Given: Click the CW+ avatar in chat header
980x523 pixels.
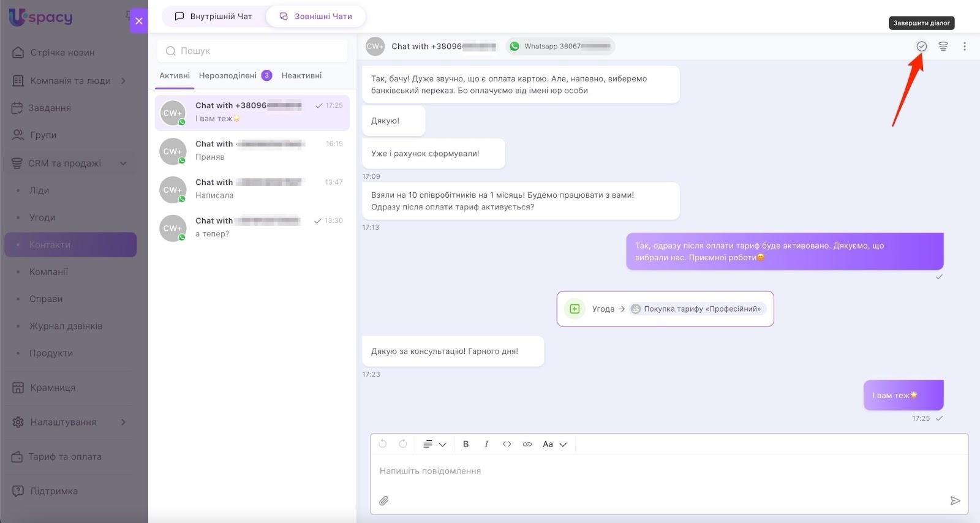Looking at the screenshot, I should pos(375,46).
